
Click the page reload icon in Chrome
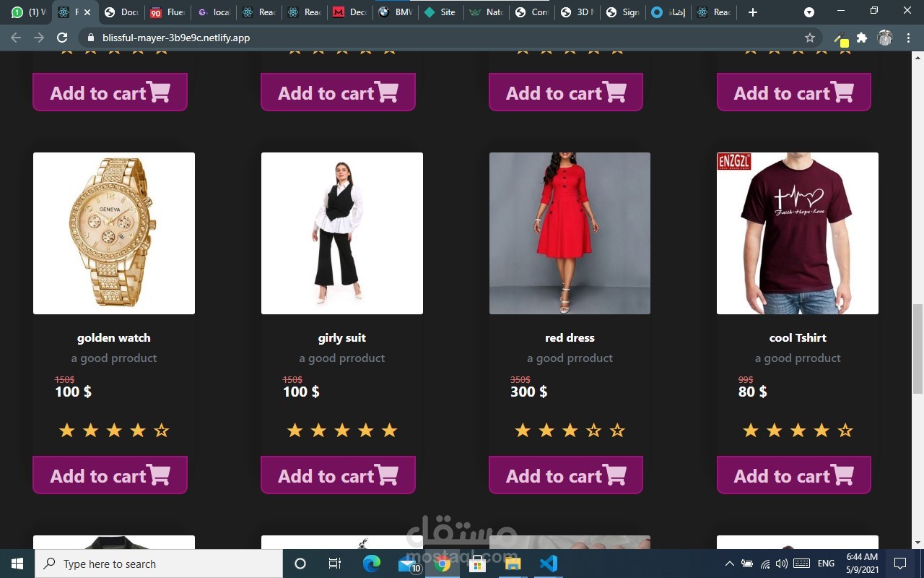click(x=62, y=38)
